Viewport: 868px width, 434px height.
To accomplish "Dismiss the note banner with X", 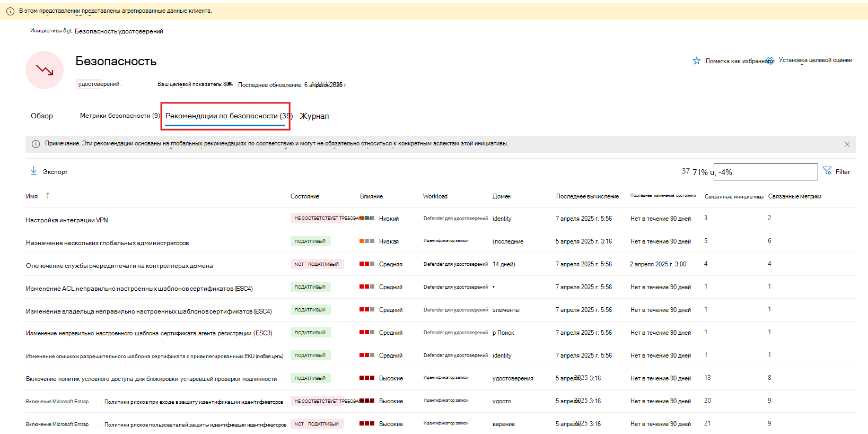I will click(x=847, y=144).
